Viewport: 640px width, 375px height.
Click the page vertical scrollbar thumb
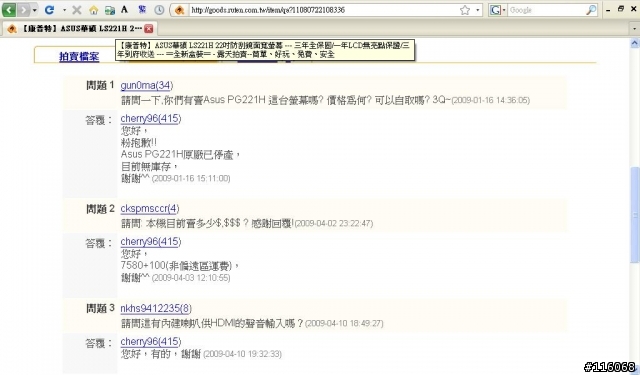pyautogui.click(x=635, y=215)
